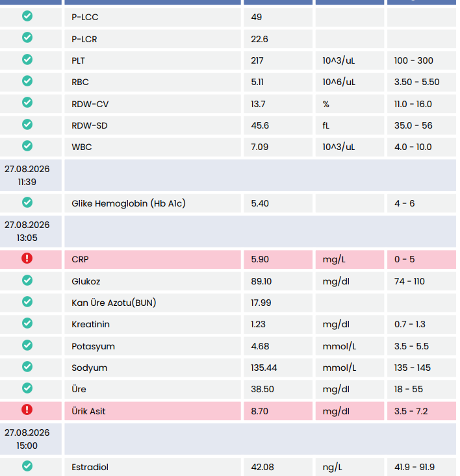Click the CRP test name
Viewport: 460px width, 476px height.
point(80,260)
